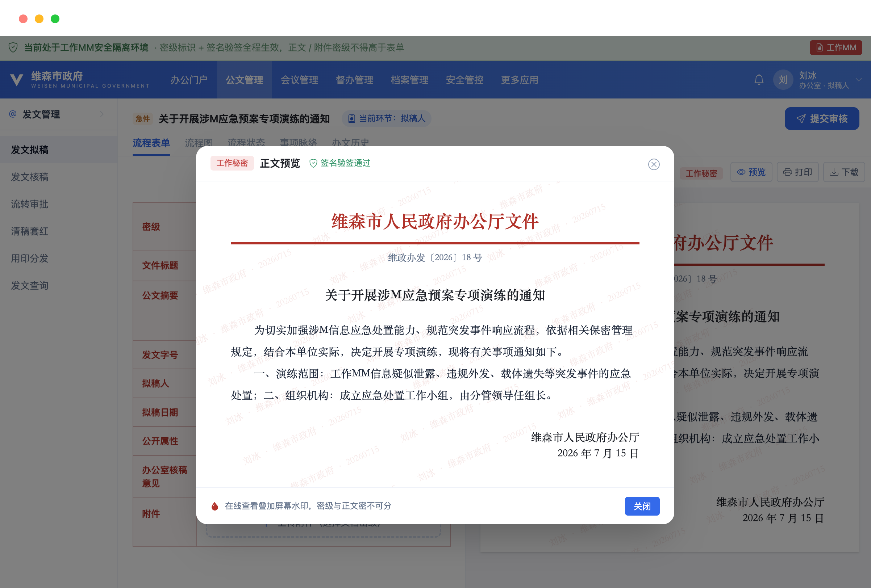871x588 pixels.
Task: Click the red header 维森市人民政府办公厅文件
Action: [435, 221]
